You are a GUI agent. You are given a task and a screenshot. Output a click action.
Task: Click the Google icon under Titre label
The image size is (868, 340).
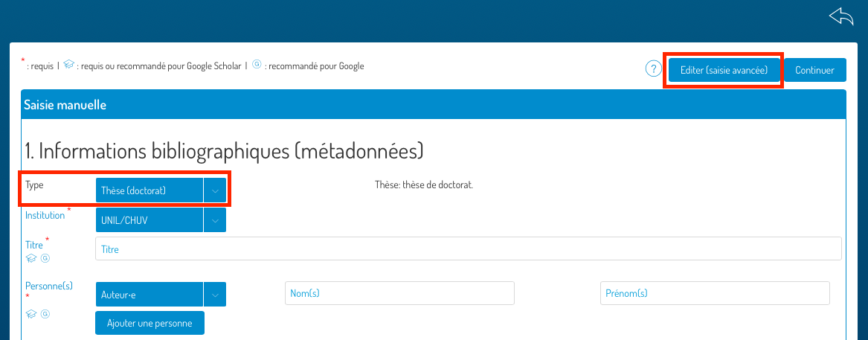pyautogui.click(x=45, y=258)
